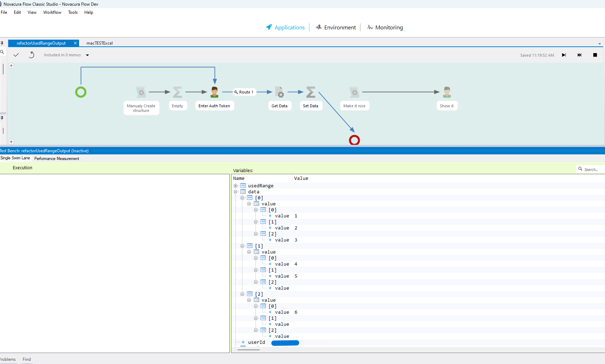Screen dimensions: 605x364
Task: Open the Help menu
Action: pyautogui.click(x=89, y=12)
